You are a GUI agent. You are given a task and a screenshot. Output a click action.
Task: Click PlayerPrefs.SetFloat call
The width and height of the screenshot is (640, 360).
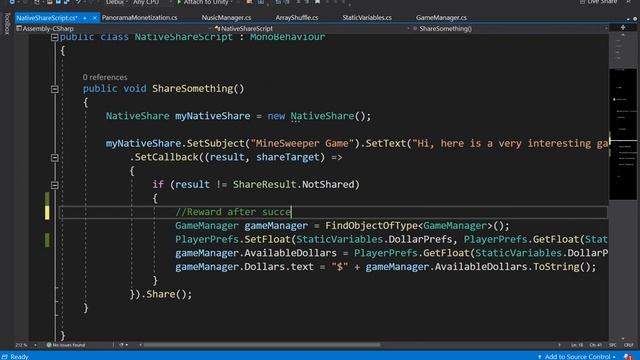233,239
